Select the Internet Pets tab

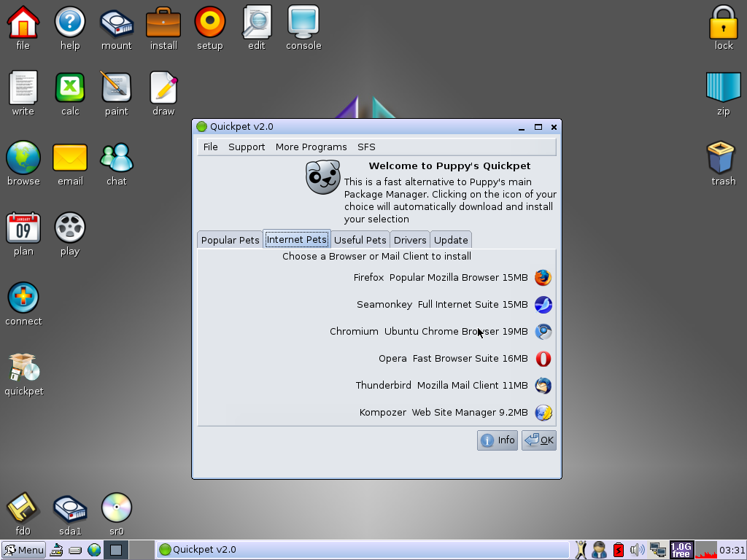(296, 239)
